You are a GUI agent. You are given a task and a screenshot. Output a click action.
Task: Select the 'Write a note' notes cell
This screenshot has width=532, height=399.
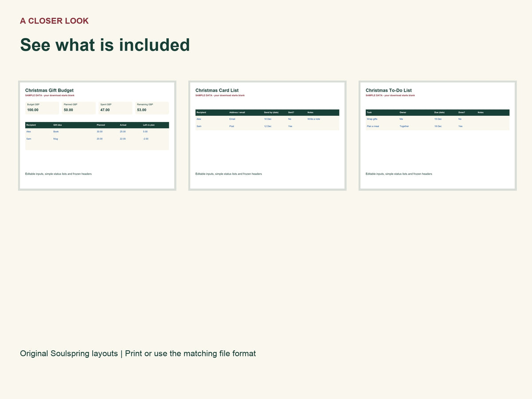(x=314, y=119)
